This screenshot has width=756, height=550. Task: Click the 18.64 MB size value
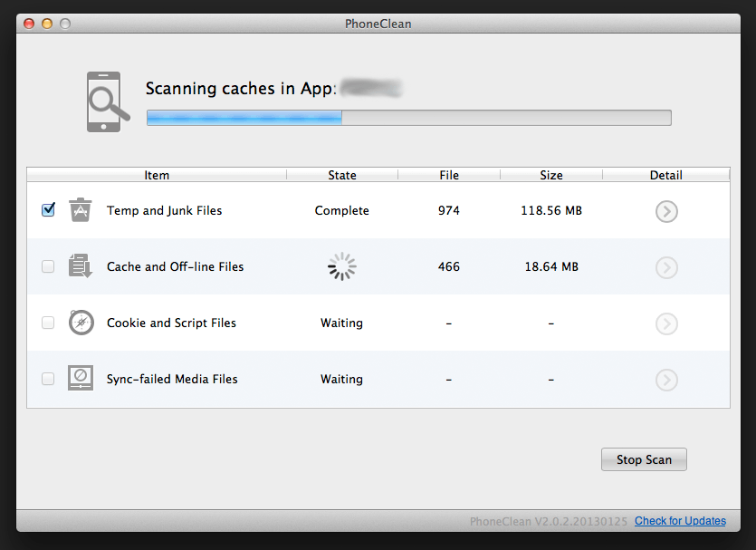pyautogui.click(x=551, y=266)
